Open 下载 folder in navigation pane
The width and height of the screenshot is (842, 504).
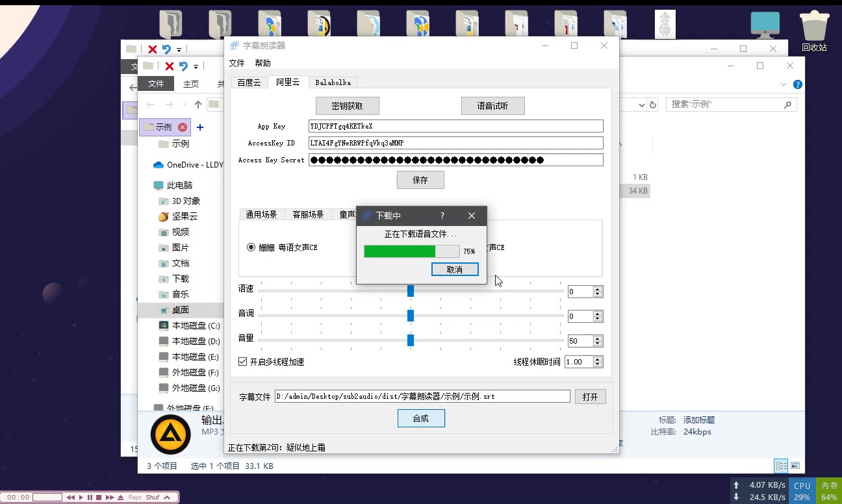click(174, 279)
